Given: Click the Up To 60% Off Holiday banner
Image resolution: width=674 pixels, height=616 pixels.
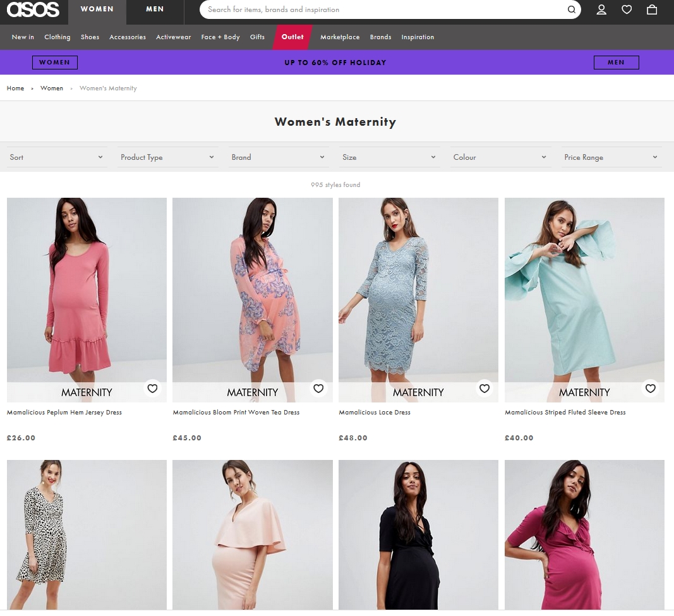Looking at the screenshot, I should coord(335,63).
